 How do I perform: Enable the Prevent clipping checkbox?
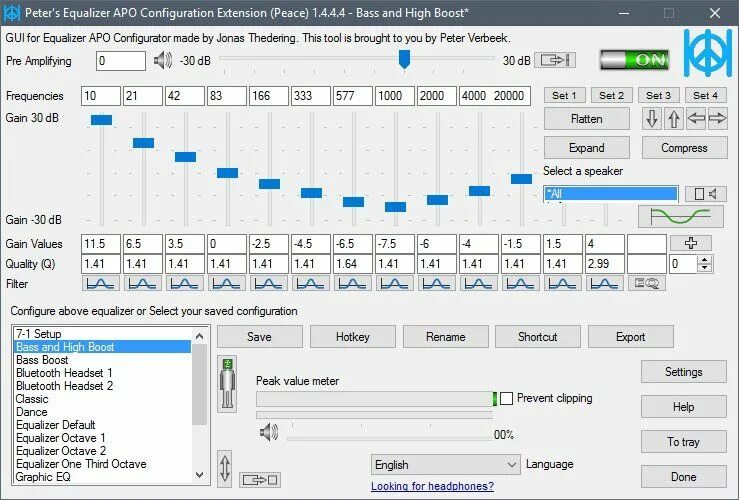[x=506, y=398]
